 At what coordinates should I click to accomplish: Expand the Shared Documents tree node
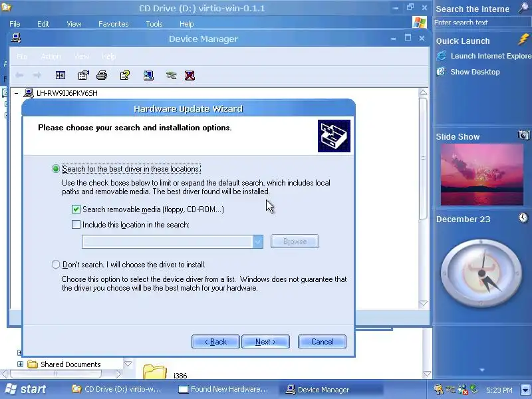coord(20,364)
